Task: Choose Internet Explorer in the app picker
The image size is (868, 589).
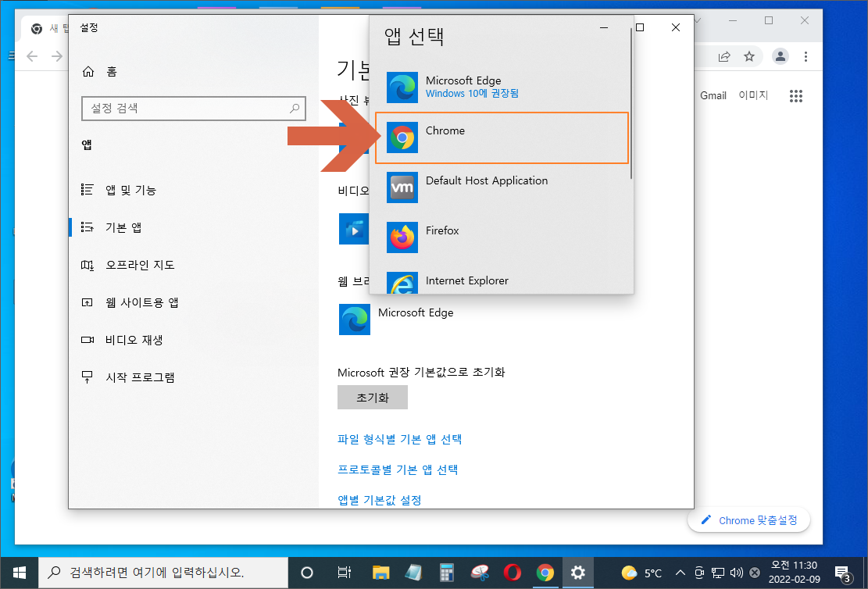Action: point(502,281)
